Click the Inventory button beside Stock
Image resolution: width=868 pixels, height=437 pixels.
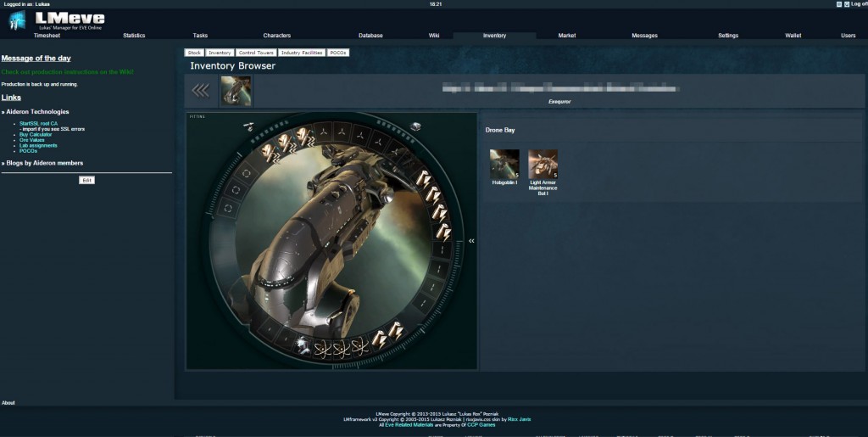220,53
